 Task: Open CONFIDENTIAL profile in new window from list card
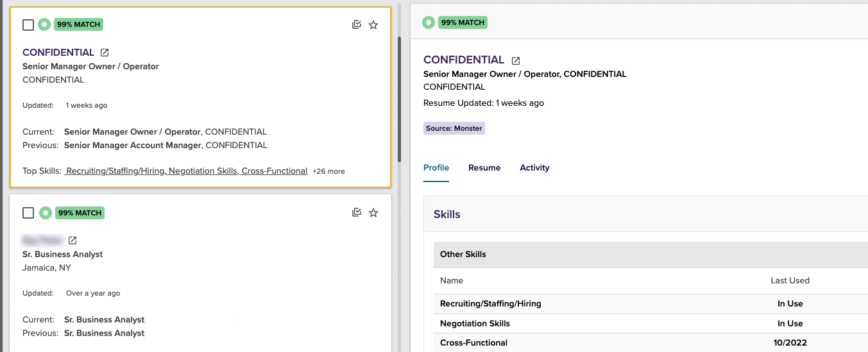(x=105, y=53)
